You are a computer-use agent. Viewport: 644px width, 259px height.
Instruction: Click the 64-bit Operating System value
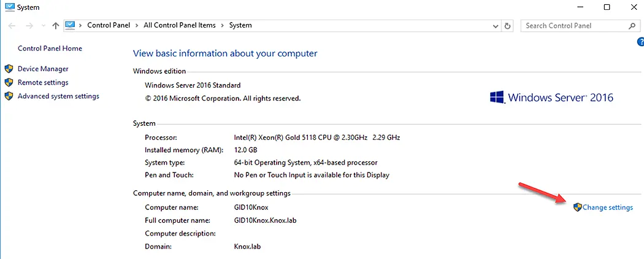point(305,163)
